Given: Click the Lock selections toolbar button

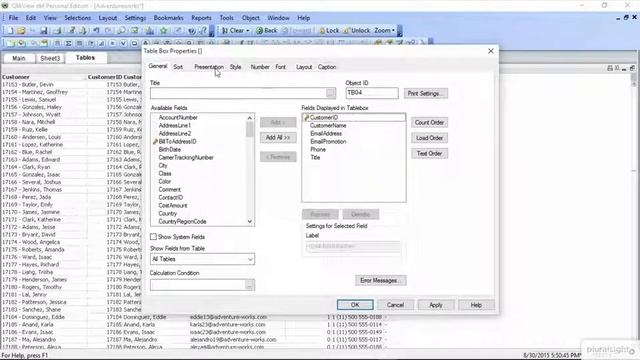Looking at the screenshot, I should pos(329,31).
